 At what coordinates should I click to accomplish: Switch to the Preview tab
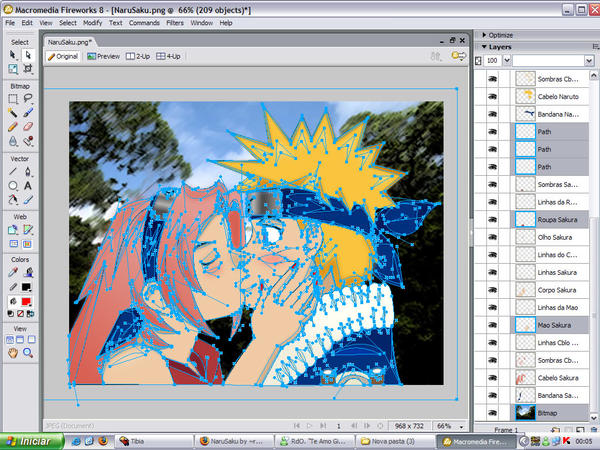(x=103, y=57)
